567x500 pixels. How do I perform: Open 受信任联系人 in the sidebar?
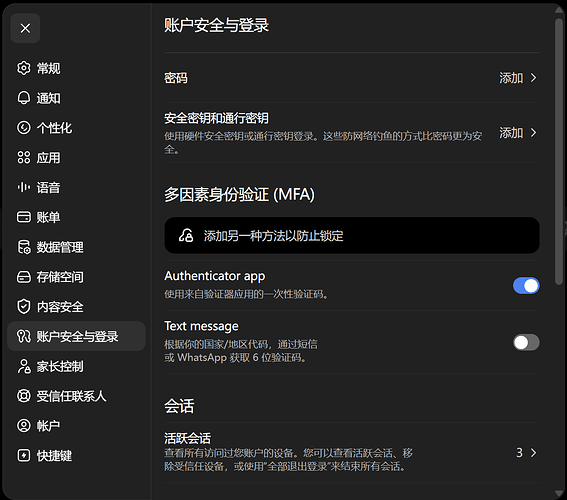pyautogui.click(x=76, y=396)
